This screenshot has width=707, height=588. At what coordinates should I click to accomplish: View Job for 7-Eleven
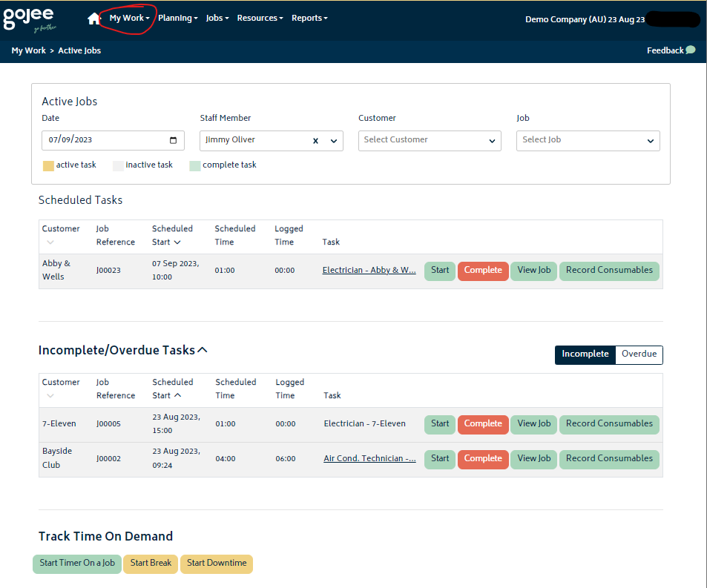tap(534, 424)
